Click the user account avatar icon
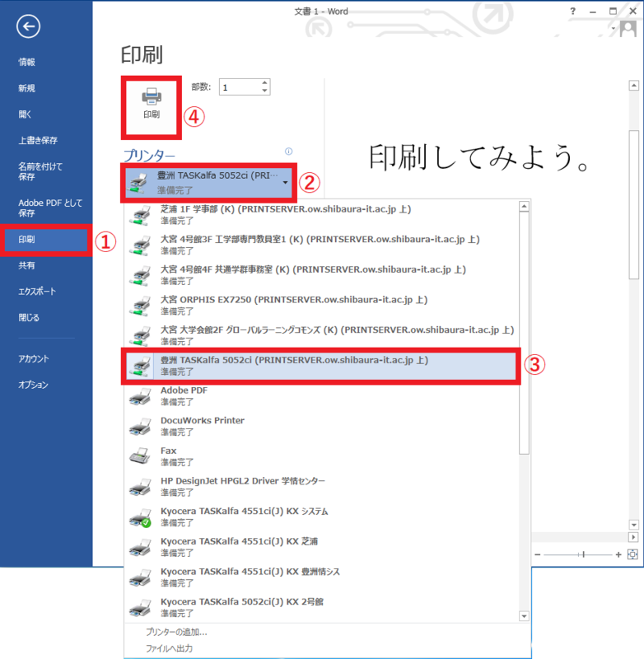644x659 pixels. point(628,29)
